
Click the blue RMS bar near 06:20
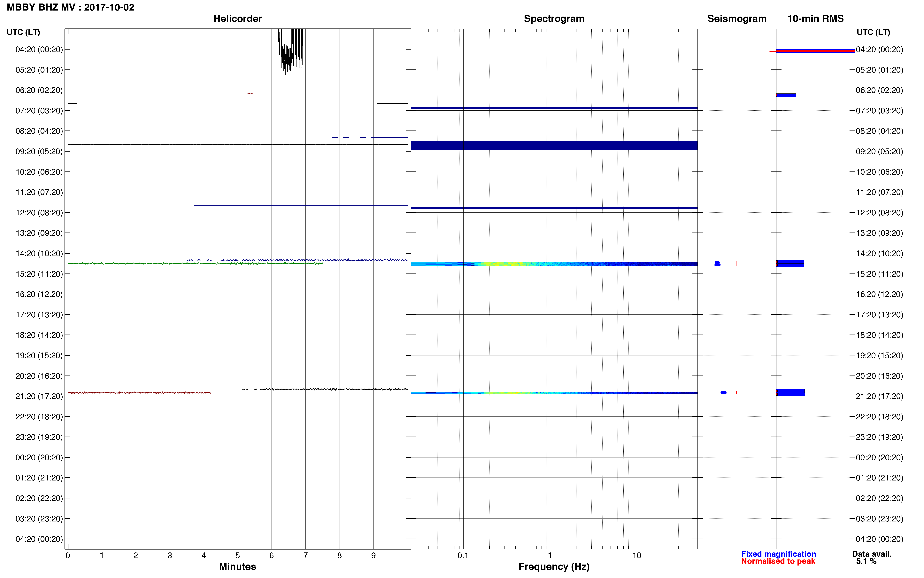click(786, 95)
